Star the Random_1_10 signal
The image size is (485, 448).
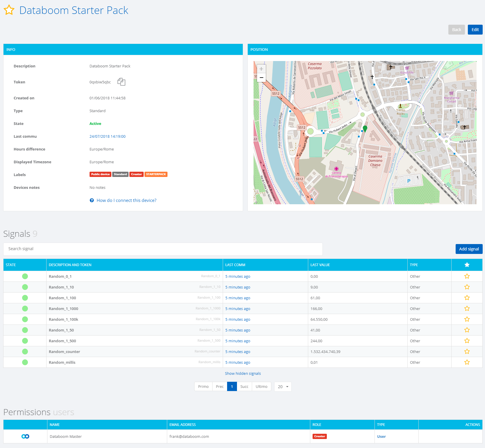click(467, 287)
